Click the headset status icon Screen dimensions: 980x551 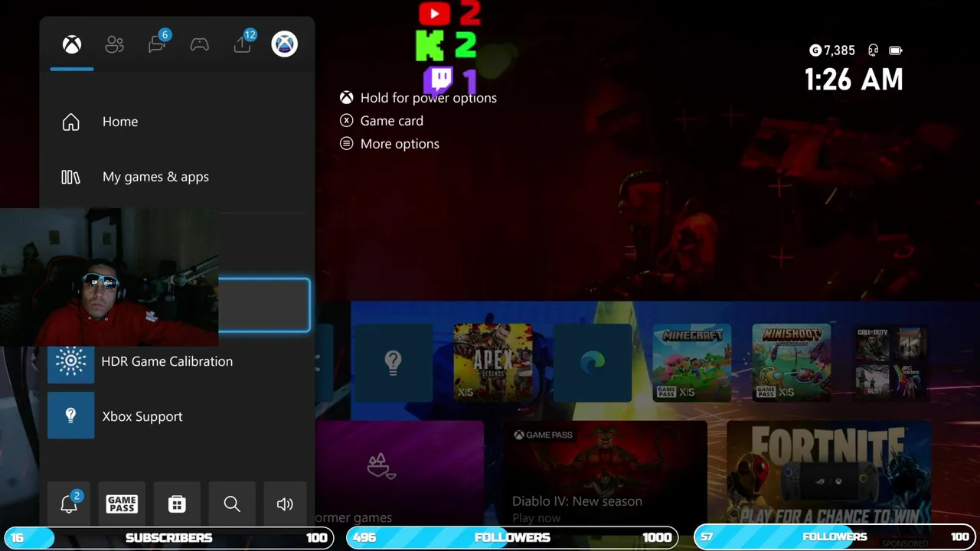[x=873, y=51]
